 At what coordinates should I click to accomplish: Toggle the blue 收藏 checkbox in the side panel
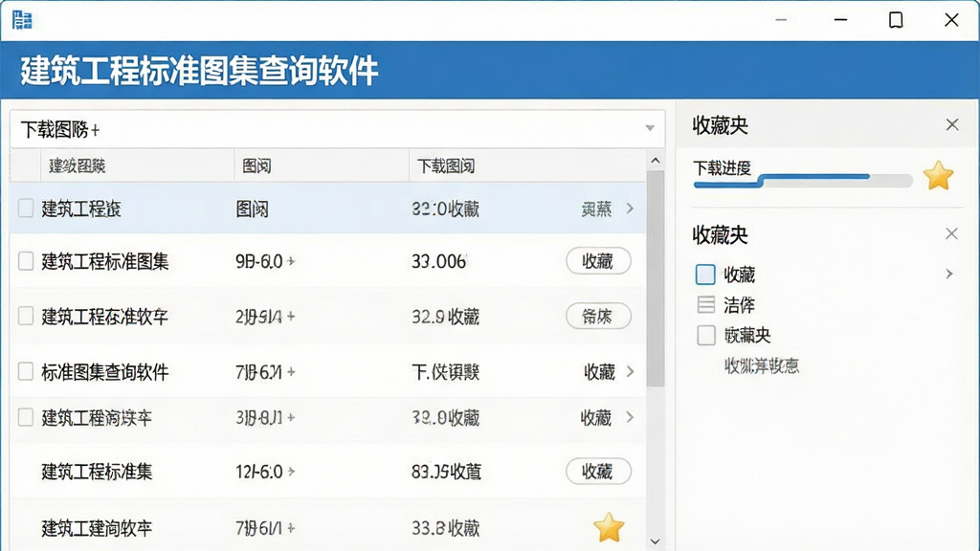coord(705,275)
